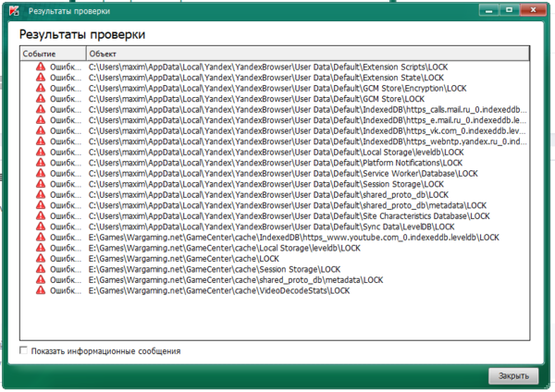Select path ending Platform Notifications\LOCK
Image resolution: width=555 pixels, height=392 pixels.
point(276,163)
